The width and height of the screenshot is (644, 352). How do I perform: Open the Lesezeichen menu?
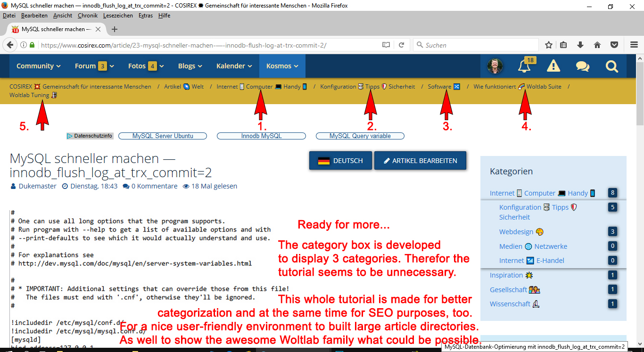[118, 16]
